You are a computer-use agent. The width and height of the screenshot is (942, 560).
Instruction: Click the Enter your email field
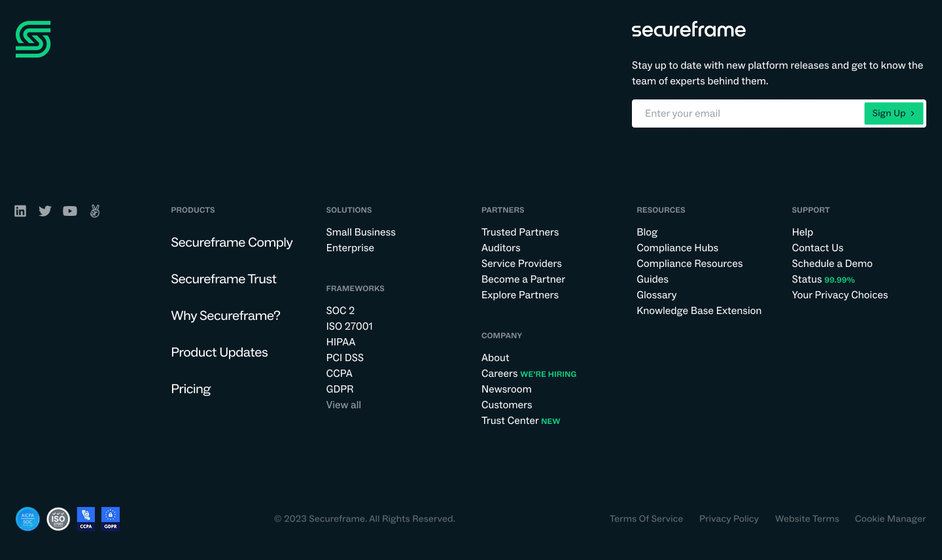coord(748,114)
